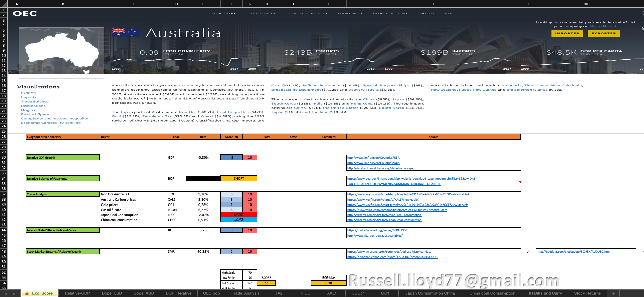Select 'Interest Rate Differentials and Carry' cell
This screenshot has width=644, height=297.
pos(63,230)
